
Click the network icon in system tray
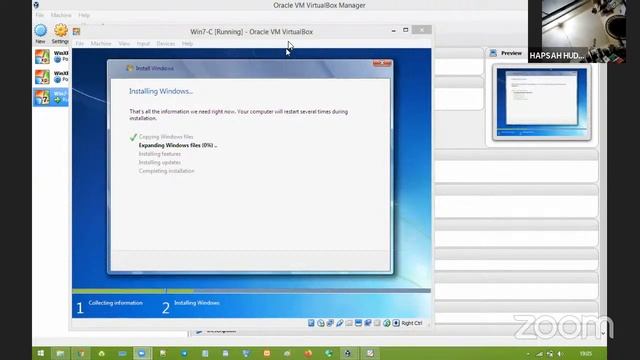[539, 353]
